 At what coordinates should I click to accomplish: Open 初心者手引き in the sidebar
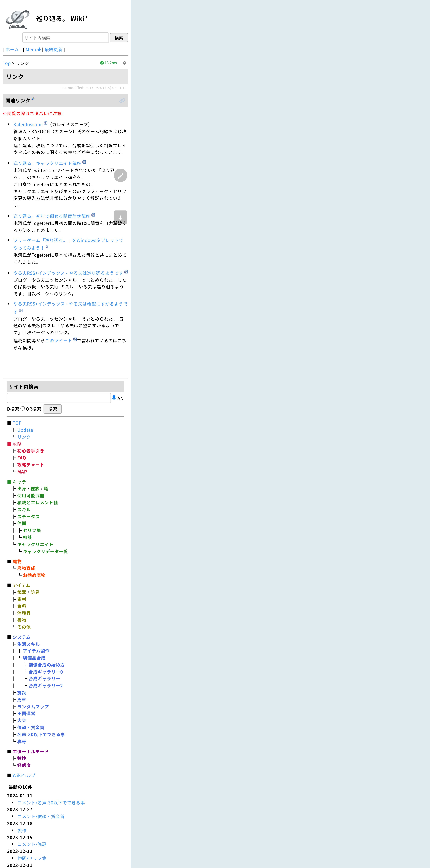(x=31, y=451)
